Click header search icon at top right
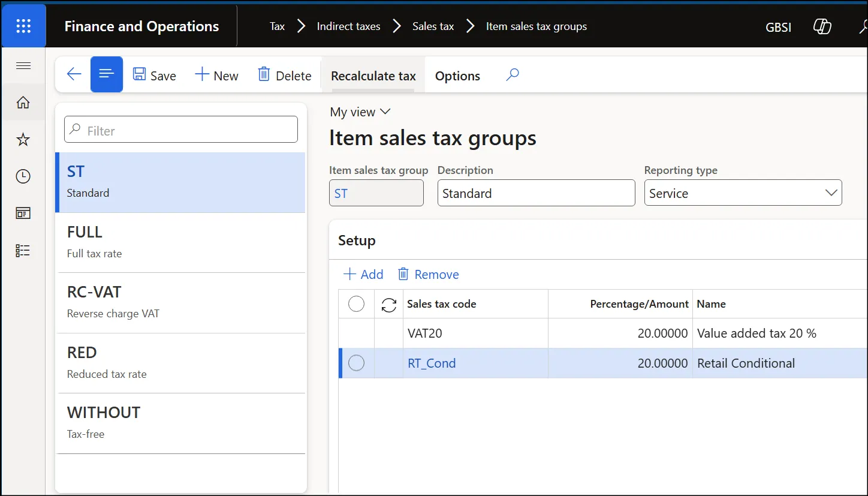 (x=863, y=26)
